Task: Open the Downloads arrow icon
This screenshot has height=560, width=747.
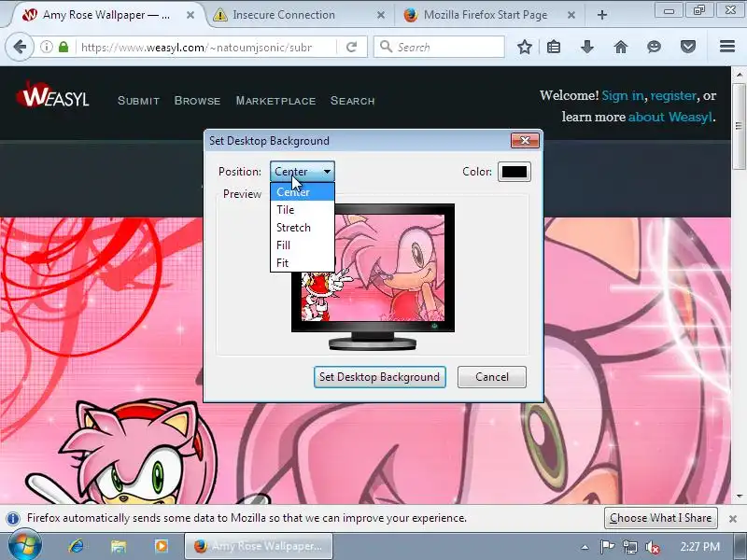Action: [587, 47]
